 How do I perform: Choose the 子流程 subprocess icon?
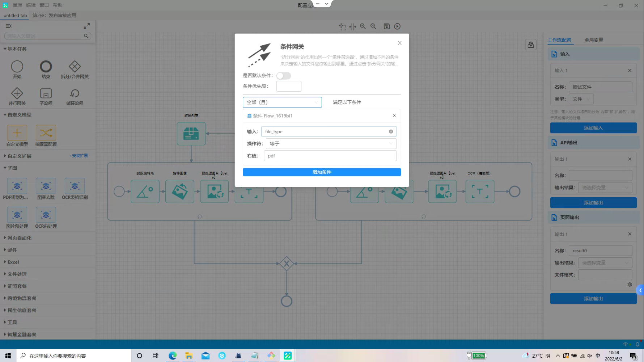click(46, 93)
